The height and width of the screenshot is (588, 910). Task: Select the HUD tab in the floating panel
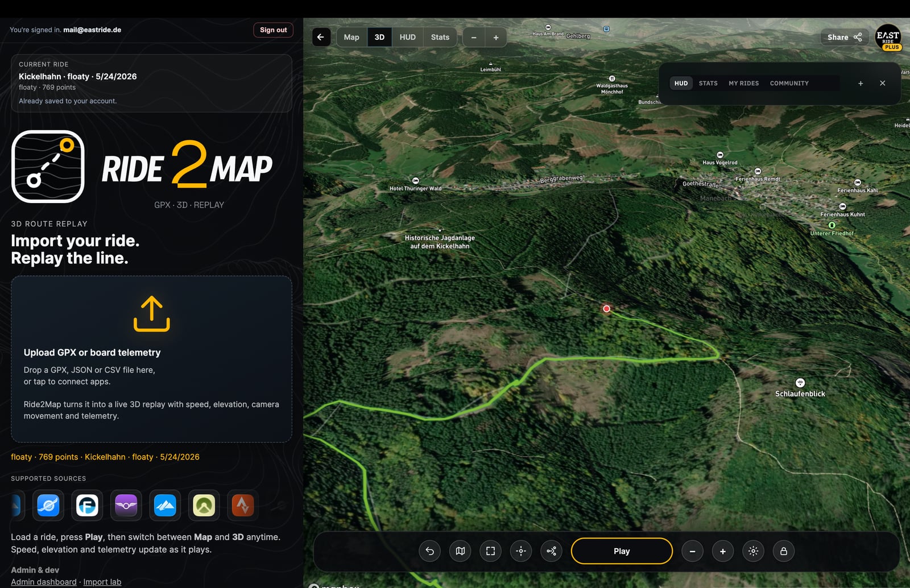681,83
